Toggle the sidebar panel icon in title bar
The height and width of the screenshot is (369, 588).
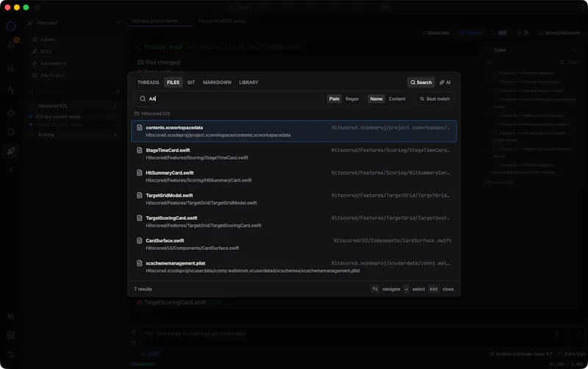[37, 7]
